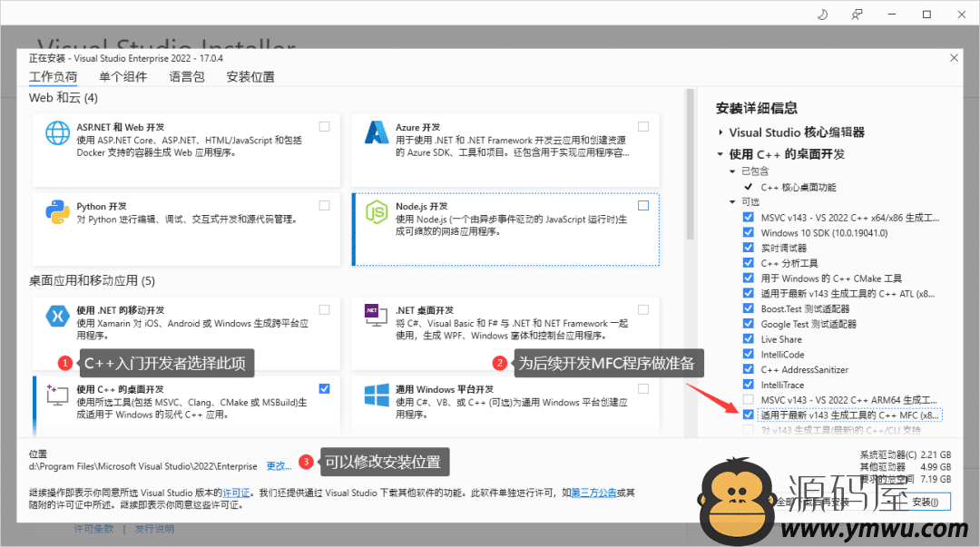The height and width of the screenshot is (547, 980).
Task: Click the Node.js hexagon icon
Action: [x=377, y=212]
